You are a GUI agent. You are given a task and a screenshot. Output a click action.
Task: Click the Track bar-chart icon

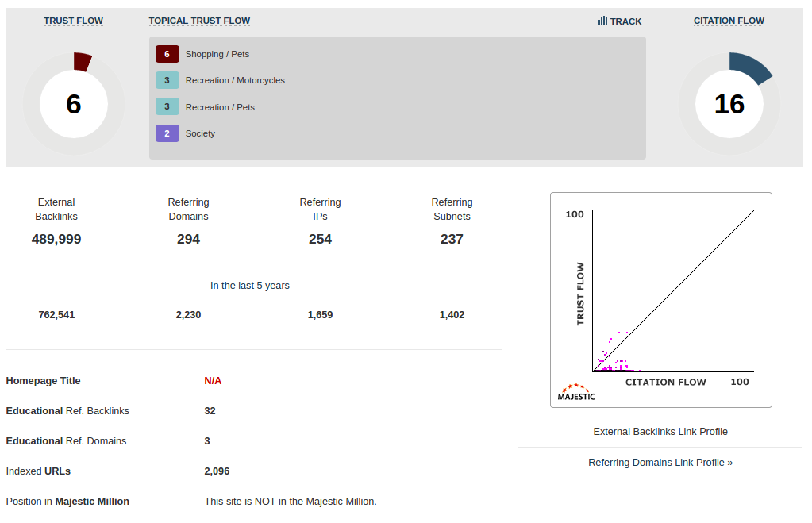tap(602, 21)
